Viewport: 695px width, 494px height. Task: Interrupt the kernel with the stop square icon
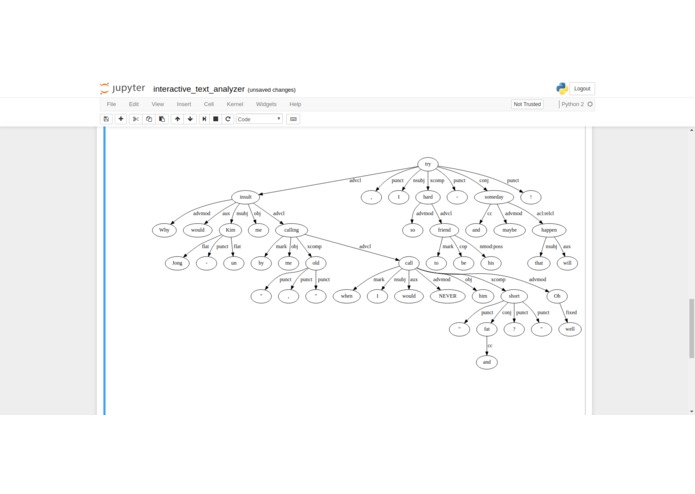pos(216,119)
